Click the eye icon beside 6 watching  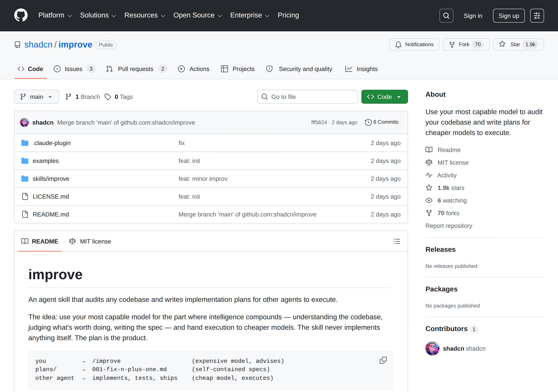pos(429,200)
